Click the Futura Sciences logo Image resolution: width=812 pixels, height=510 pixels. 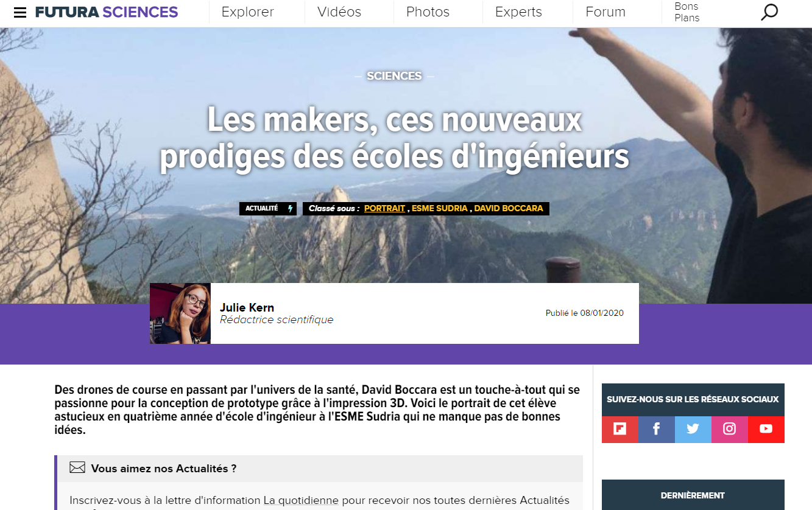pos(107,12)
